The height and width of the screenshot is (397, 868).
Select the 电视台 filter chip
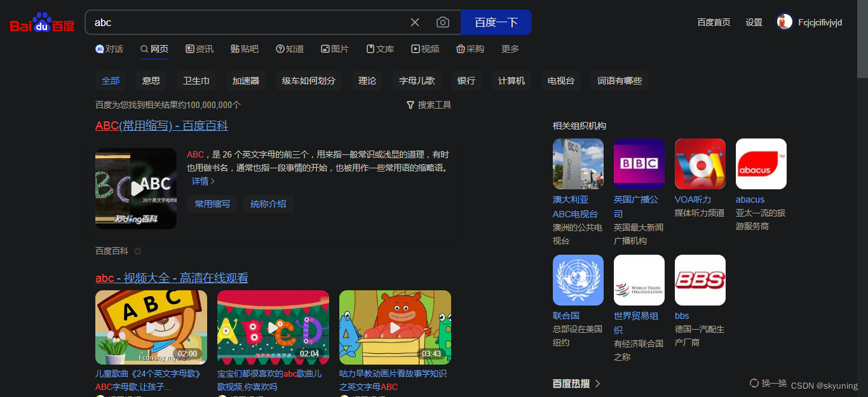[561, 81]
